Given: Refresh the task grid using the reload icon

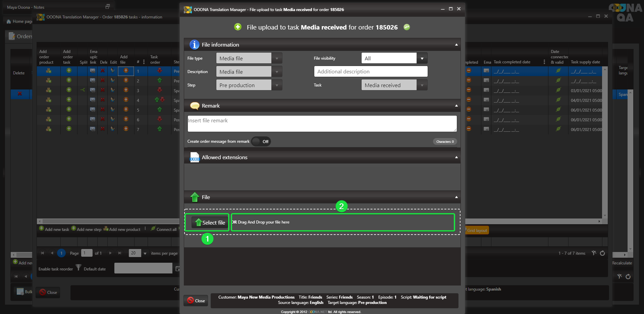Looking at the screenshot, I should pyautogui.click(x=602, y=253).
